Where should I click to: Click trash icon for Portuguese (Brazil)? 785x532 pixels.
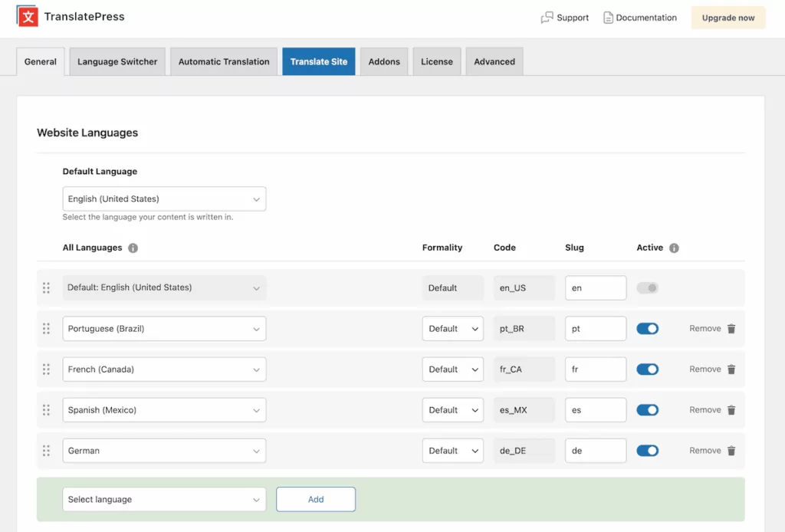click(x=731, y=329)
